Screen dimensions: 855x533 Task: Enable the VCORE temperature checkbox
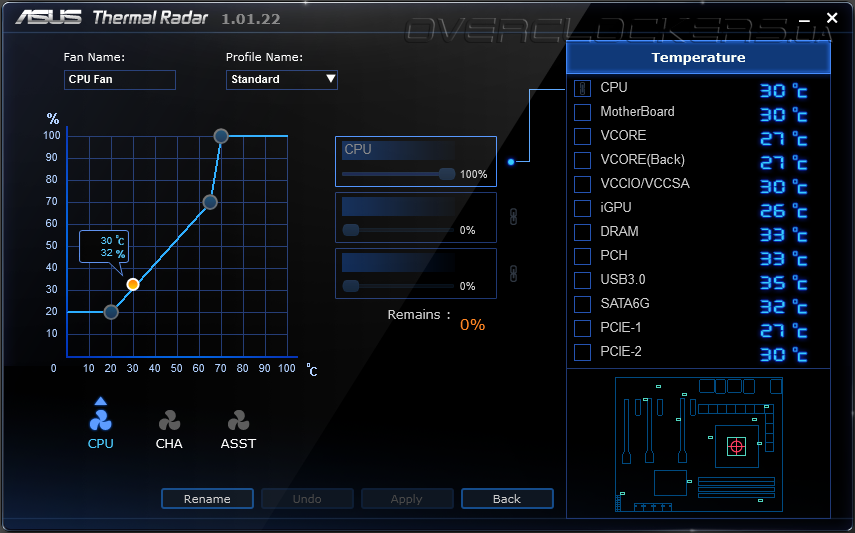(x=582, y=136)
